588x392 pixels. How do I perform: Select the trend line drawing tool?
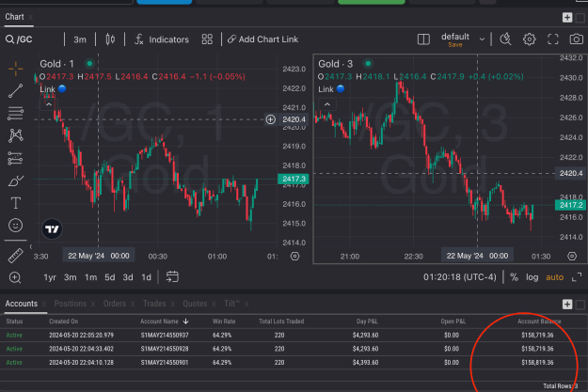tap(15, 90)
